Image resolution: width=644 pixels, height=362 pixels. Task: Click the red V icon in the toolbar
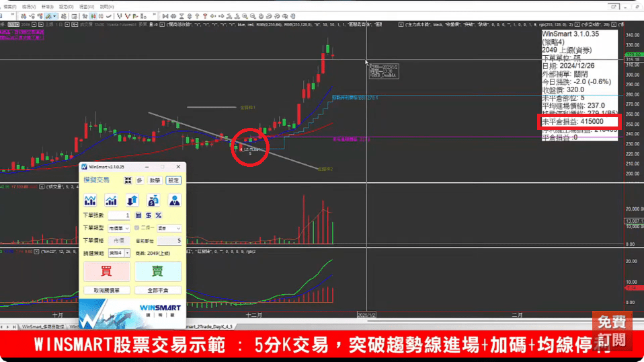pos(127,16)
